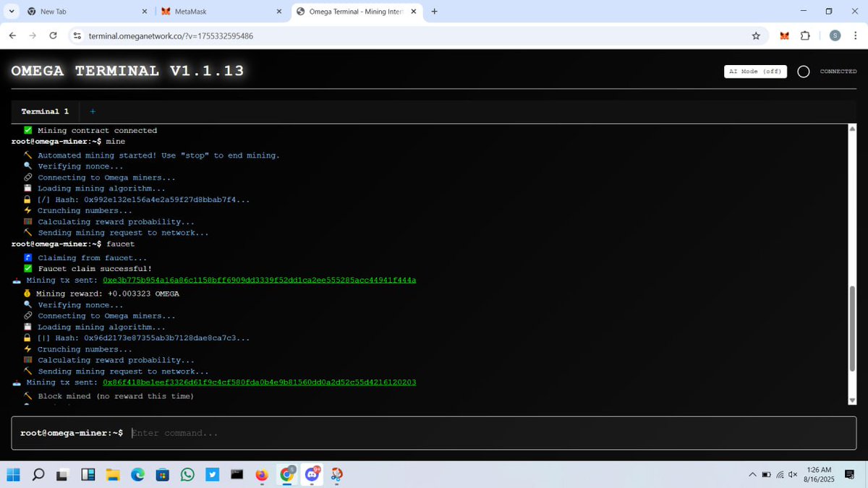Bookmark this page with star icon
Image resolution: width=868 pixels, height=488 pixels.
[756, 35]
